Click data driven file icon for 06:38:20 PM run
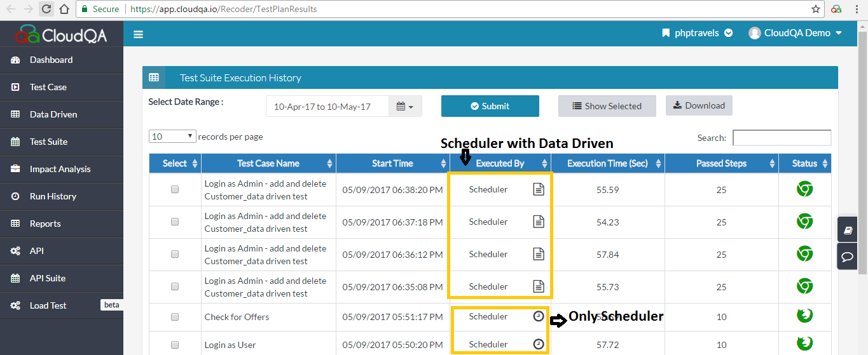Image resolution: width=868 pixels, height=355 pixels. (x=539, y=189)
